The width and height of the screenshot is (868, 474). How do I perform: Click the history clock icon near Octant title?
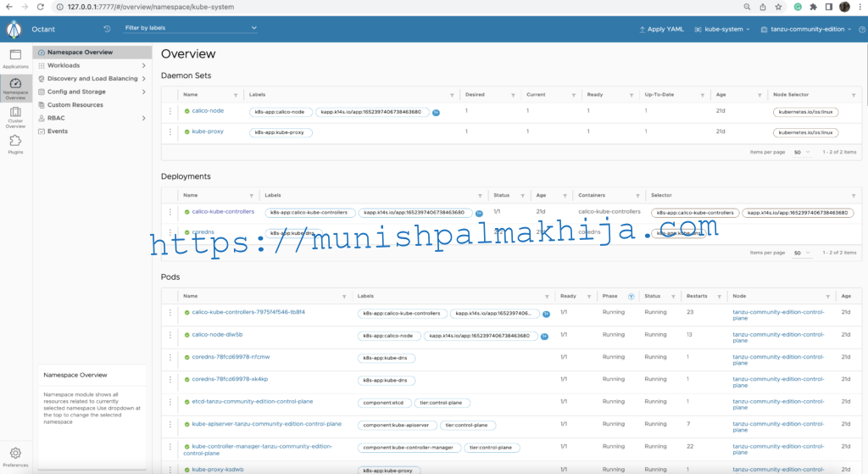(x=107, y=29)
